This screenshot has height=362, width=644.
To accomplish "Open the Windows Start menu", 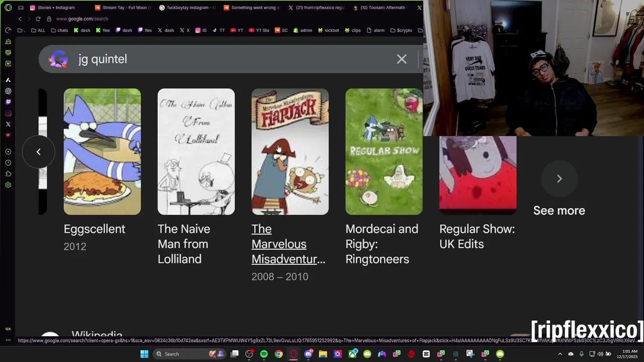I will (x=144, y=354).
